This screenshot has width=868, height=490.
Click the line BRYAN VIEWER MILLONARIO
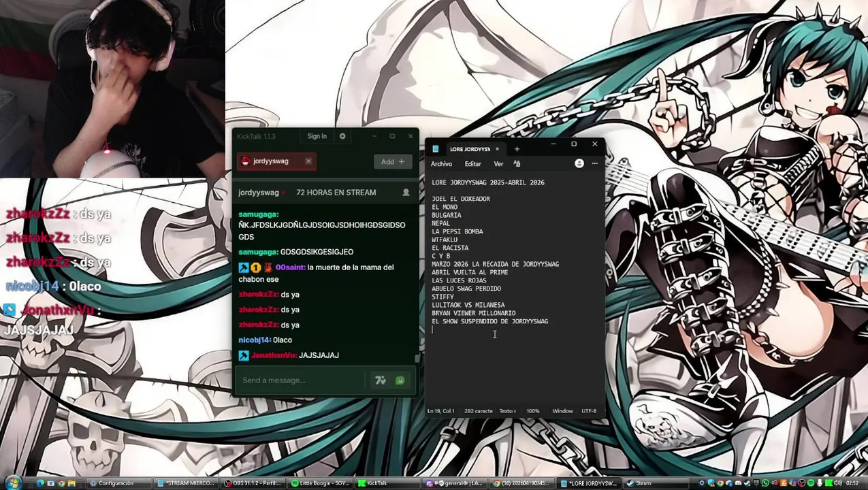(474, 313)
